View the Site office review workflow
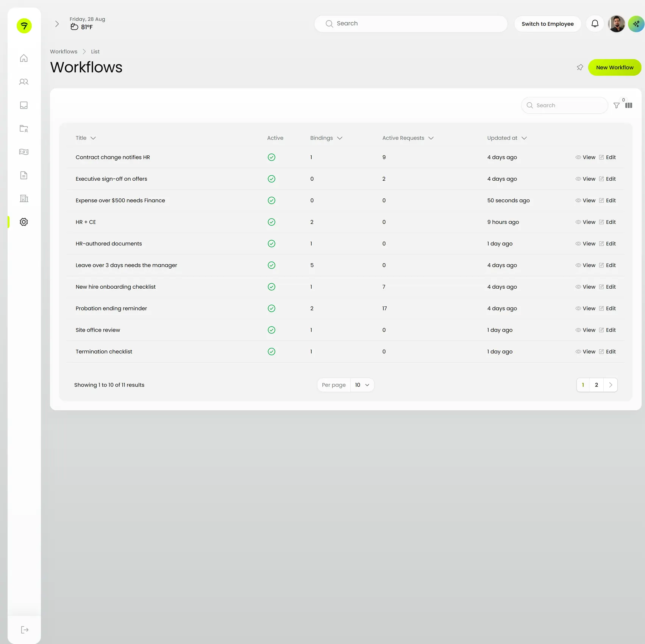The image size is (645, 644). [585, 330]
